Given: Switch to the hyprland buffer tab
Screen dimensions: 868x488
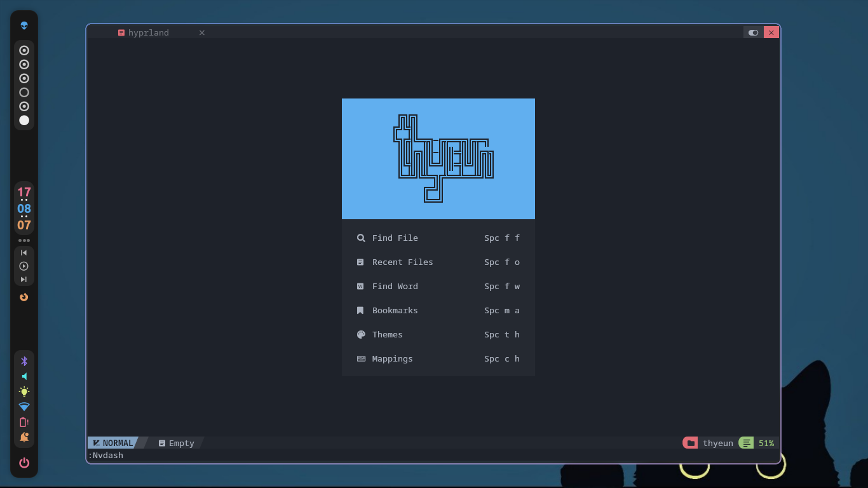Looking at the screenshot, I should 149,32.
